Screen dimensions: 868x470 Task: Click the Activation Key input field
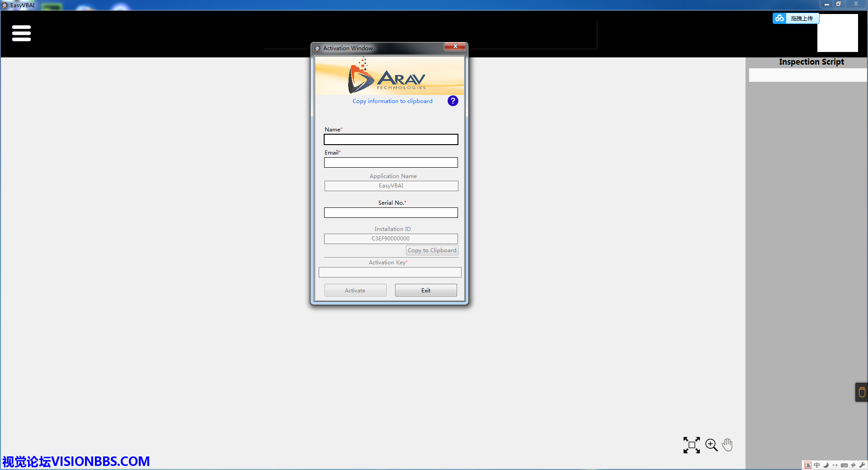tap(390, 272)
